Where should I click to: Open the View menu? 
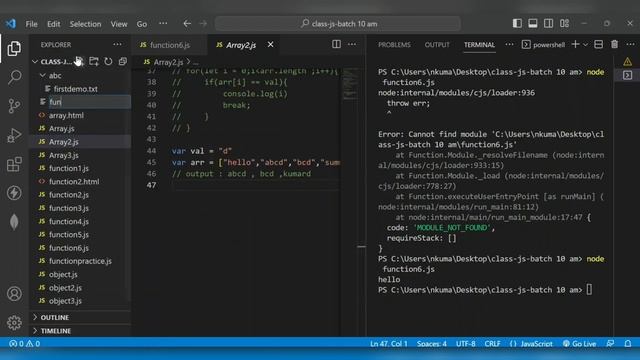[119, 24]
